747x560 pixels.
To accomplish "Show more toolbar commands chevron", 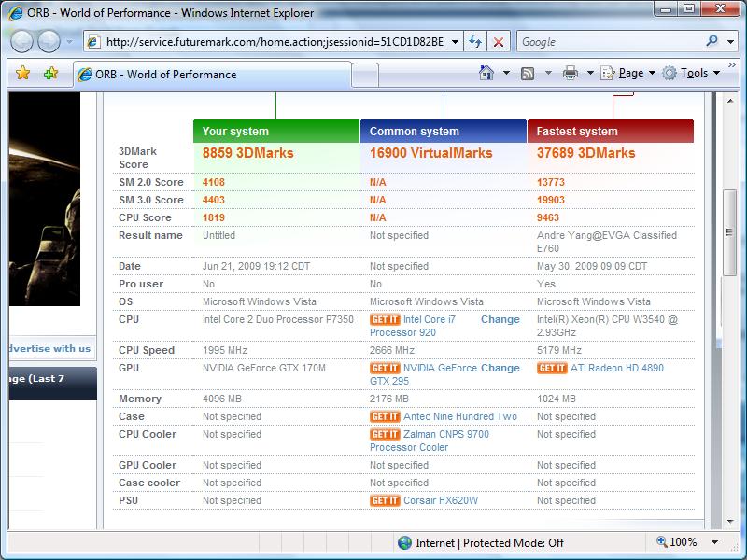I will (732, 64).
